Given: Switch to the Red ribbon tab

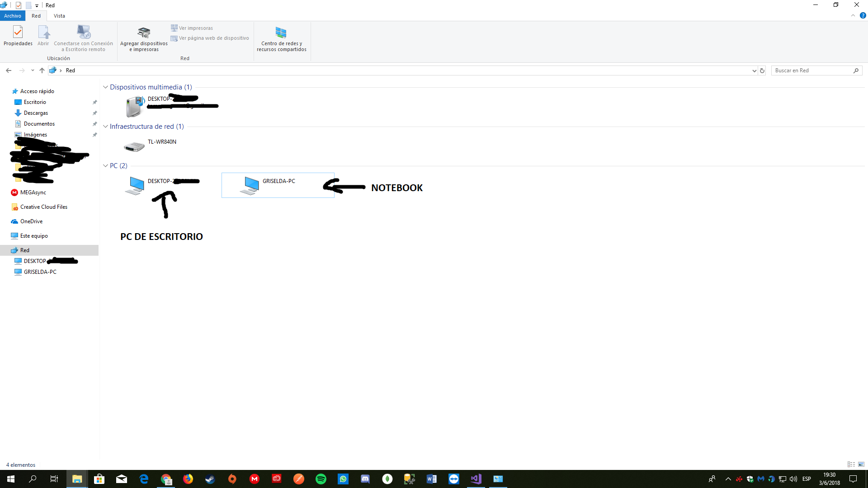Looking at the screenshot, I should [x=36, y=16].
